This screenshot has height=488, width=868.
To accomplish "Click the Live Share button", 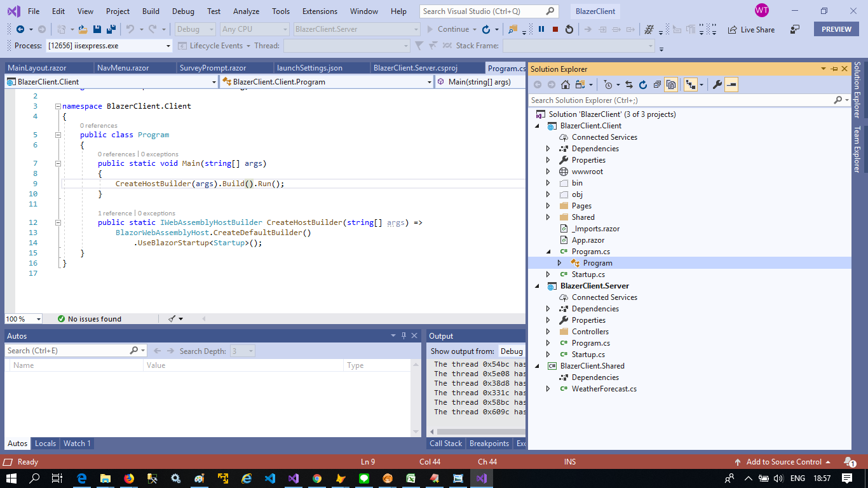I will tap(751, 29).
